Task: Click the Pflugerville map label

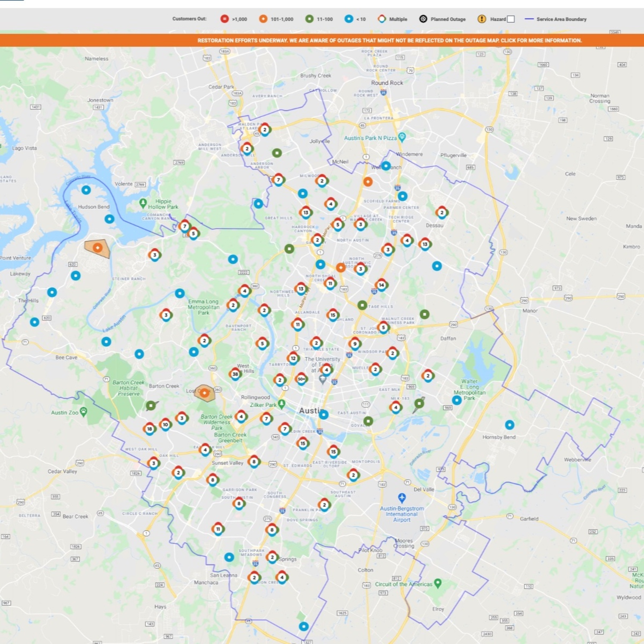Action: click(x=453, y=155)
